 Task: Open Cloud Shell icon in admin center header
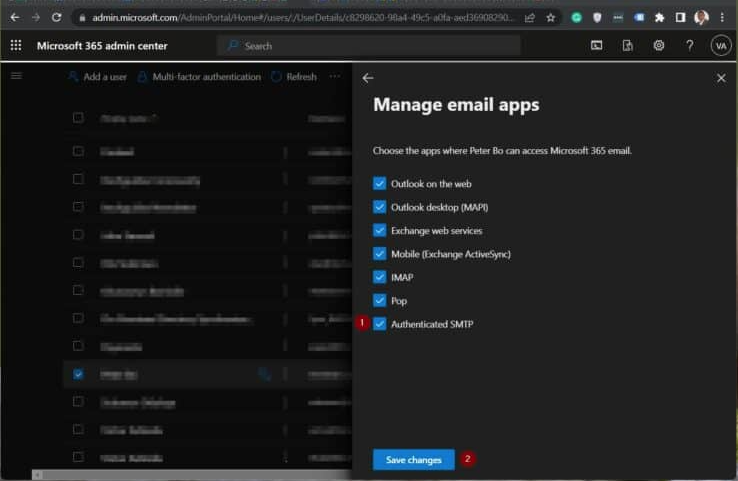[596, 45]
